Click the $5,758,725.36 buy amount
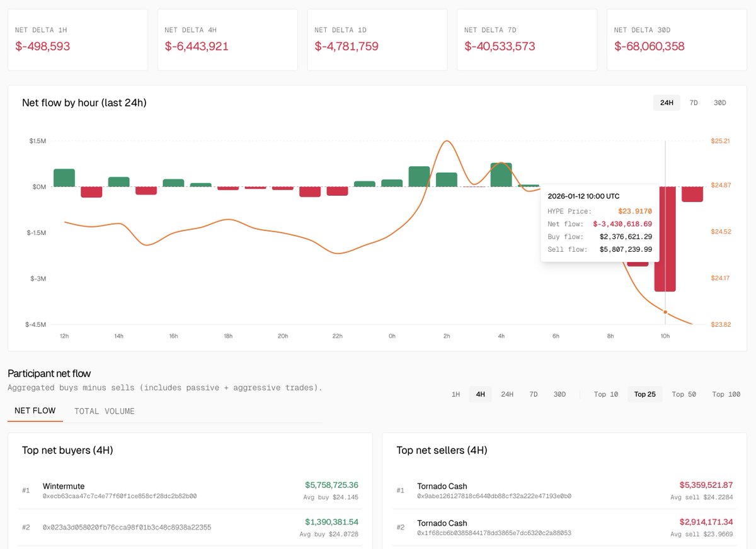 [x=331, y=485]
